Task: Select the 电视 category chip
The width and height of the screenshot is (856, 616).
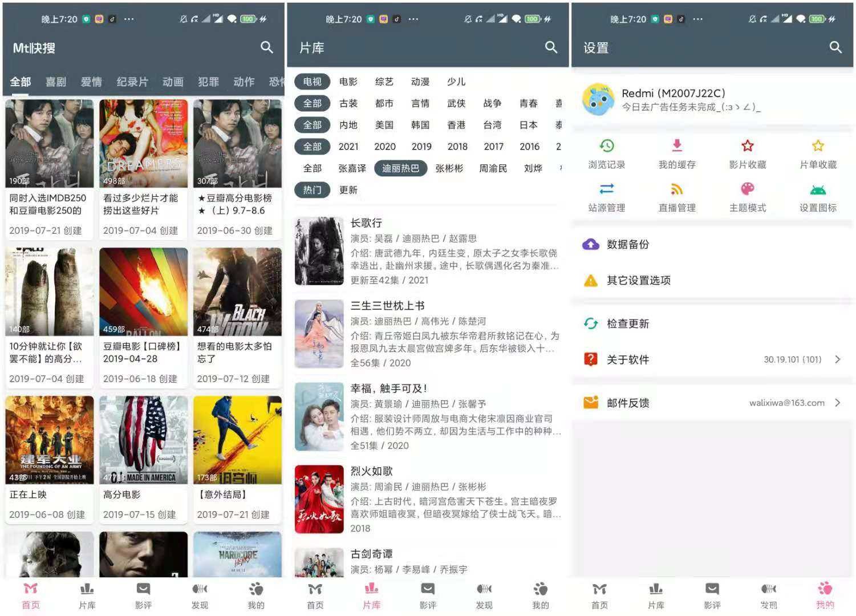Action: pyautogui.click(x=313, y=82)
